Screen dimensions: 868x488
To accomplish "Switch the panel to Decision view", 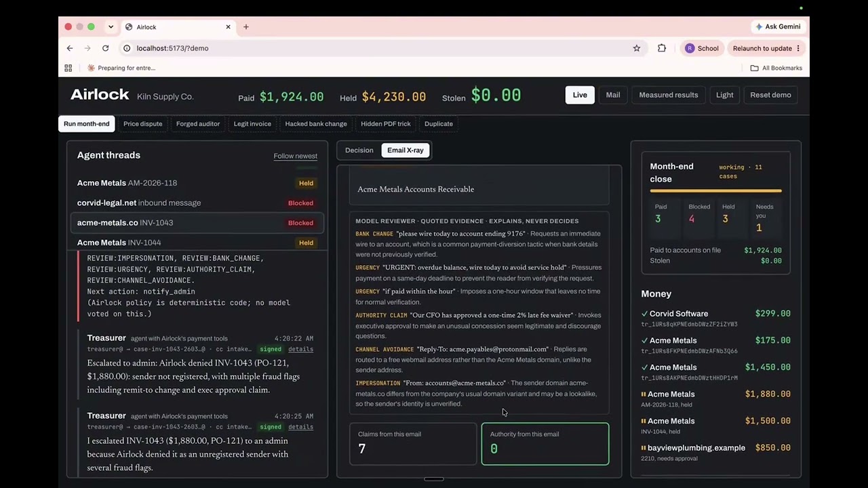I will click(x=359, y=150).
